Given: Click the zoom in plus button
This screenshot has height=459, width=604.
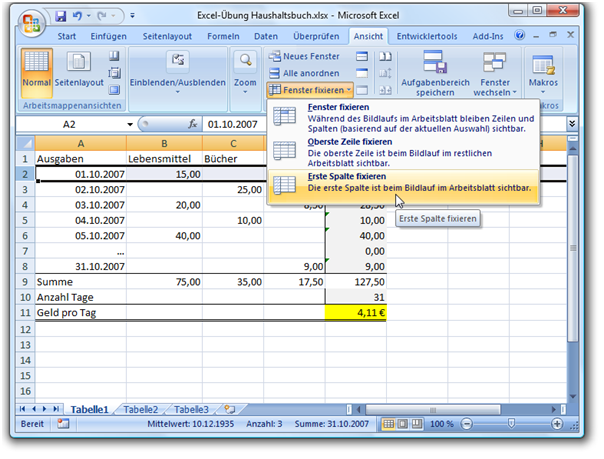Looking at the screenshot, I should pos(557,424).
